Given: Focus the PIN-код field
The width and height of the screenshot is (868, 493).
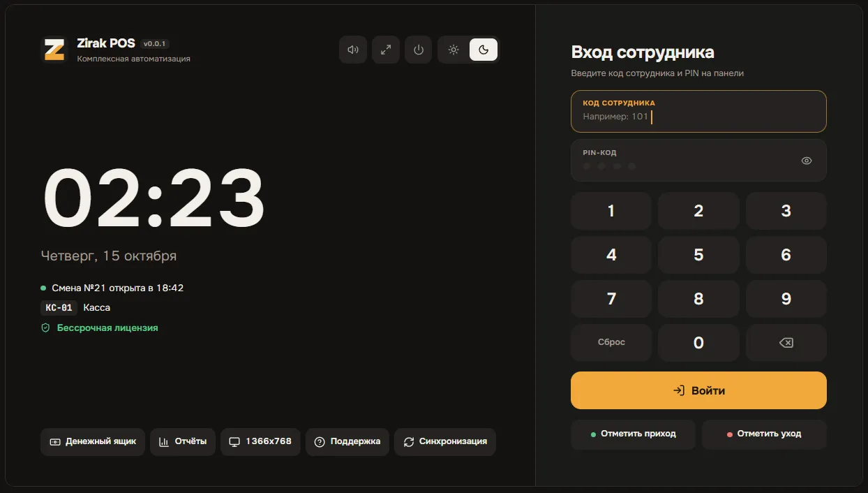Looking at the screenshot, I should 698,160.
